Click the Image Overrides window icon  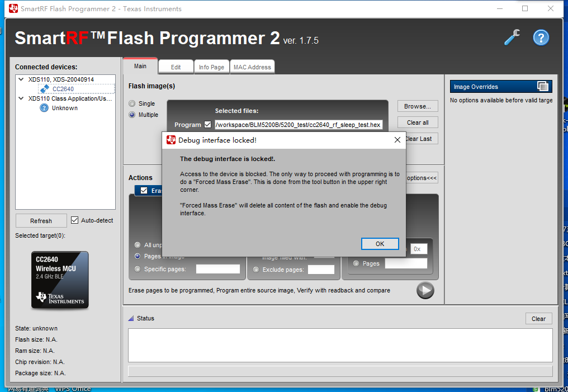pyautogui.click(x=543, y=86)
